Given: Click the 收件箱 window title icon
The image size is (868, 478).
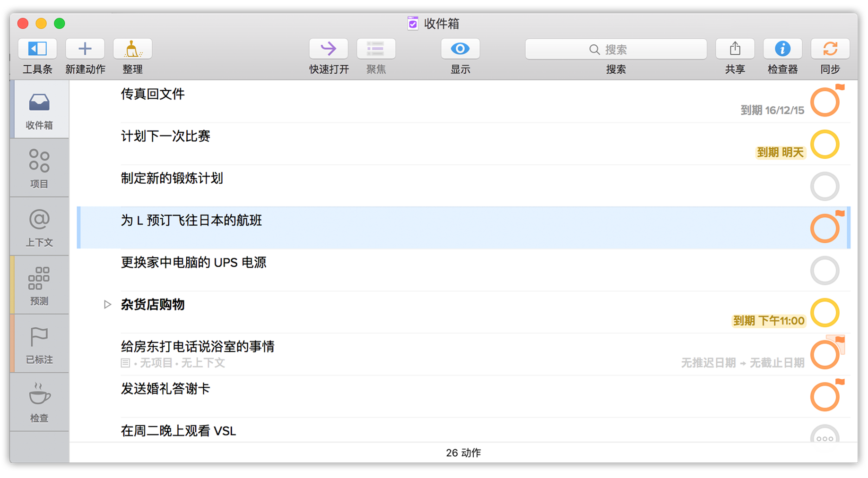Looking at the screenshot, I should (413, 23).
